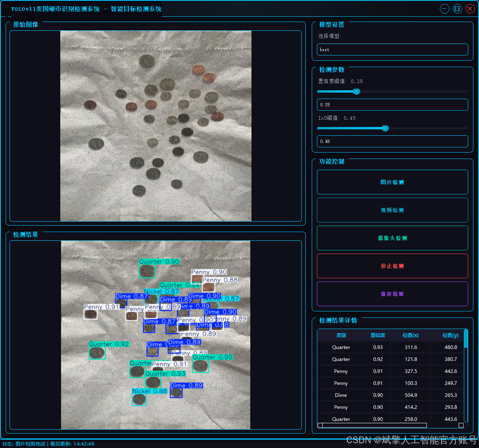Save results with 保存结果 button
Image resolution: width=479 pixels, height=448 pixels.
(x=392, y=294)
